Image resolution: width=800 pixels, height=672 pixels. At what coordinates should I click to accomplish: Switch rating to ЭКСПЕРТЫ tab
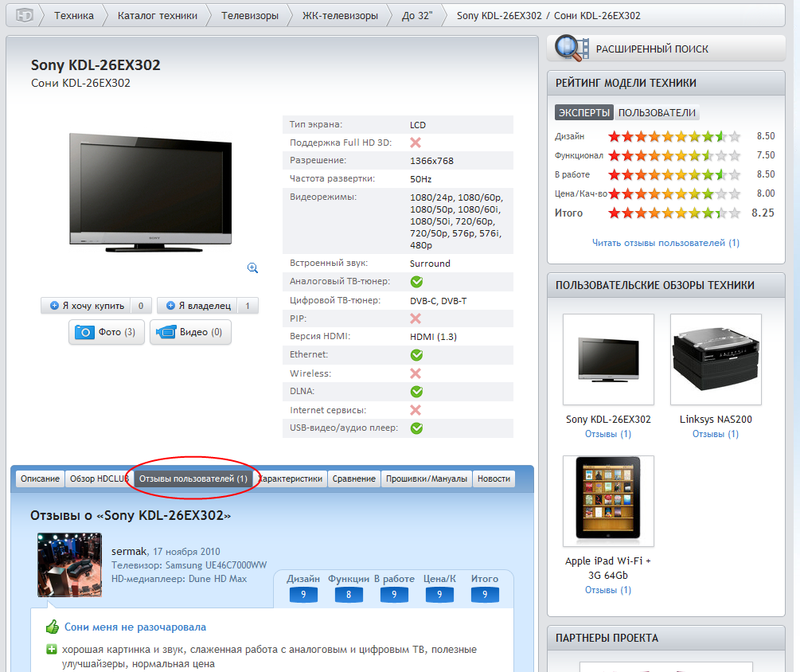coord(584,113)
